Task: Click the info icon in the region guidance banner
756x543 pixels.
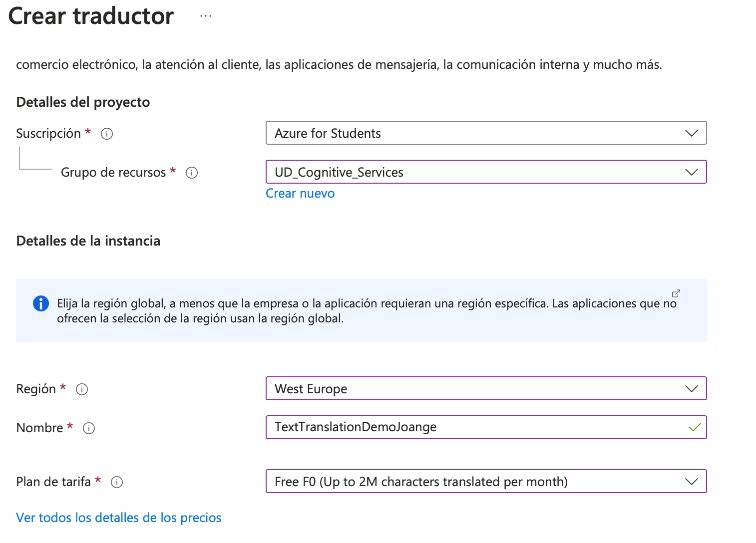Action: [x=40, y=303]
